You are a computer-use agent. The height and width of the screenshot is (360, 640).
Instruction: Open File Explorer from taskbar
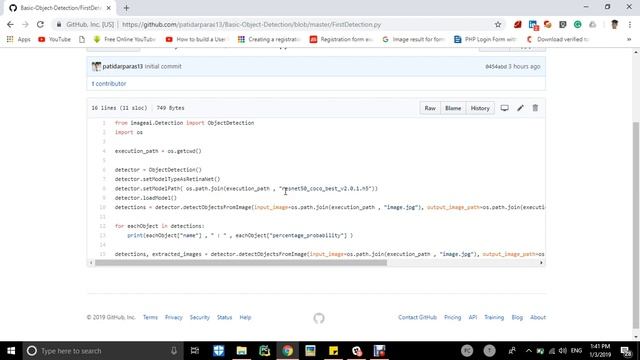pos(242,351)
